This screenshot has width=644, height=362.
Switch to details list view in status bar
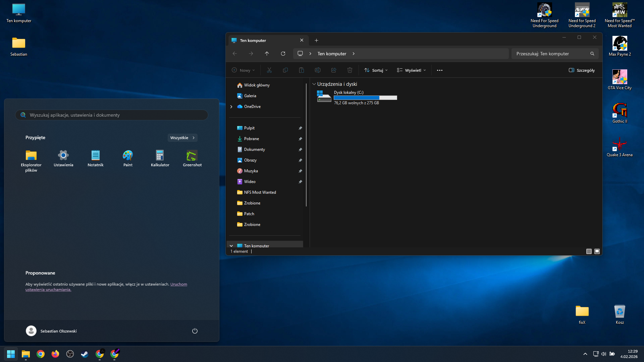click(589, 251)
